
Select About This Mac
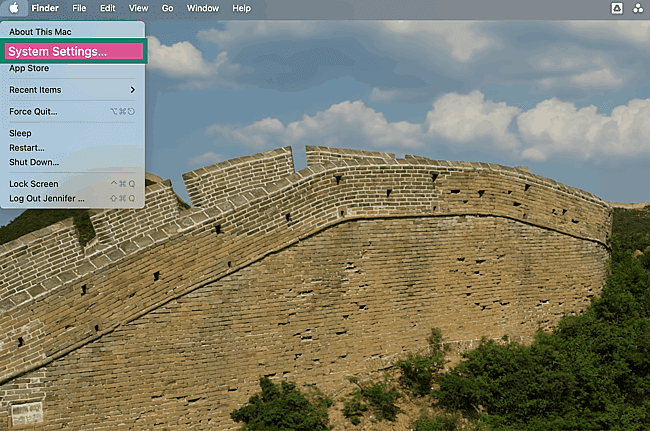coord(42,30)
